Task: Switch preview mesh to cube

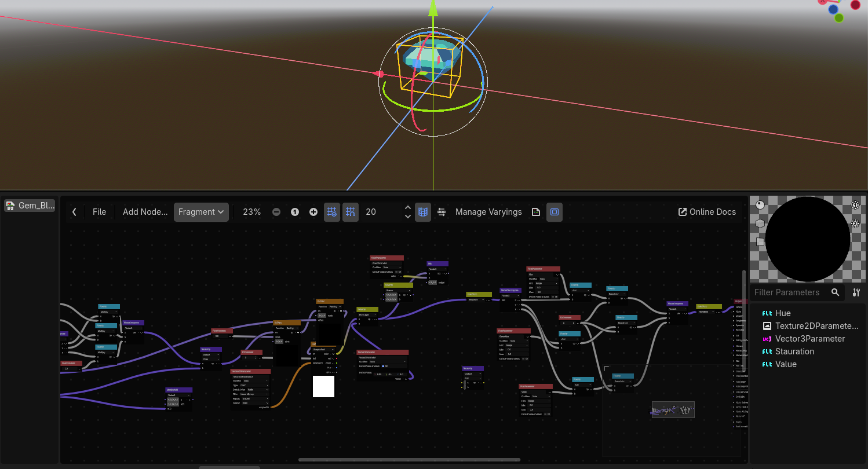Action: coord(760,223)
